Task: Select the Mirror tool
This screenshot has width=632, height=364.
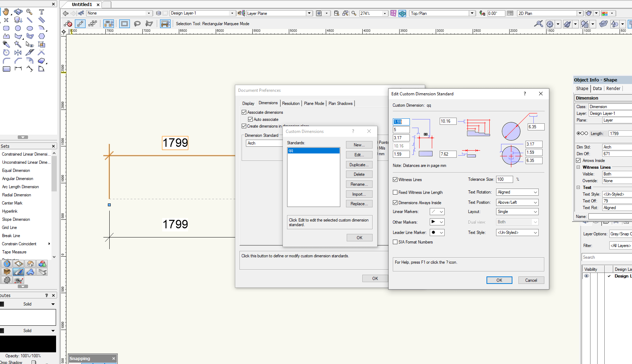Action: click(x=17, y=52)
